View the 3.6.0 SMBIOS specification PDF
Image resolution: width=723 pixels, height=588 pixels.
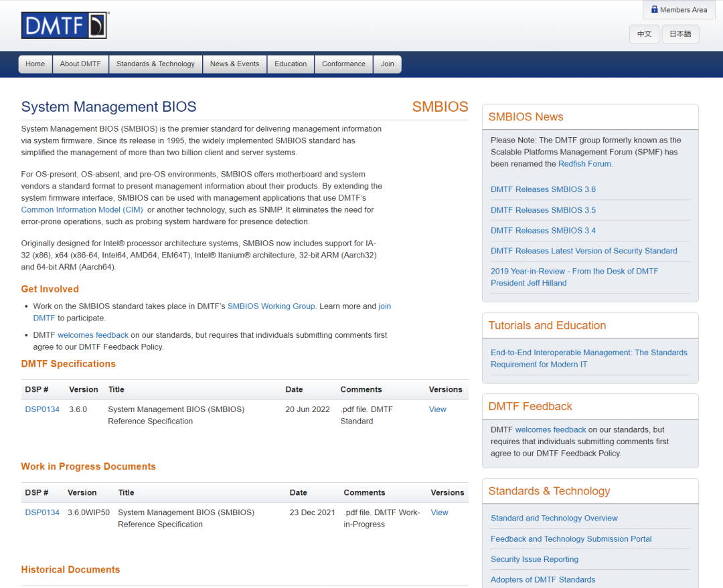(x=437, y=409)
